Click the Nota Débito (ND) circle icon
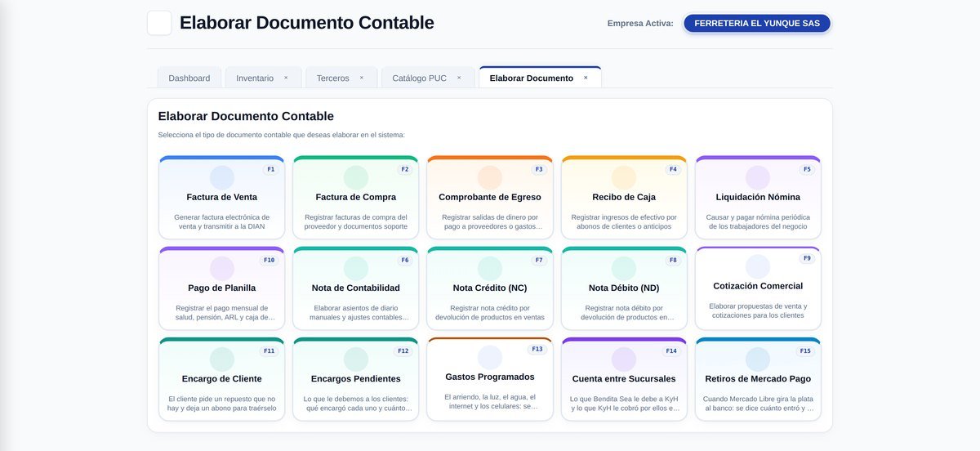This screenshot has width=980, height=451. pyautogui.click(x=624, y=268)
